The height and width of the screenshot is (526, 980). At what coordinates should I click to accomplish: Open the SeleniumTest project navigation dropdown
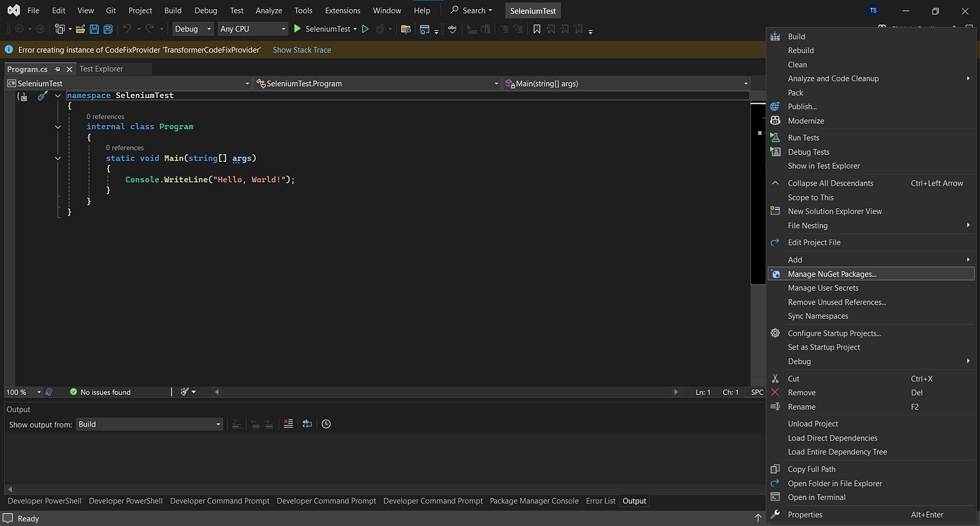[128, 83]
